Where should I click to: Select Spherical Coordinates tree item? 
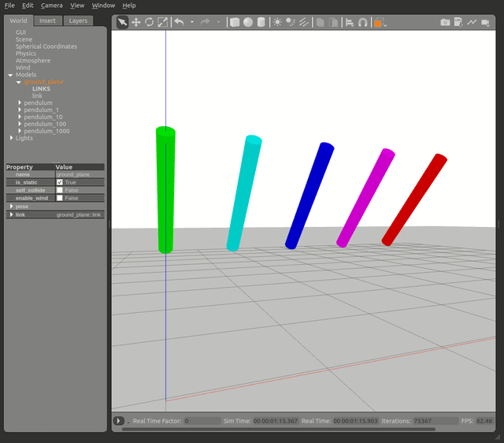click(46, 47)
